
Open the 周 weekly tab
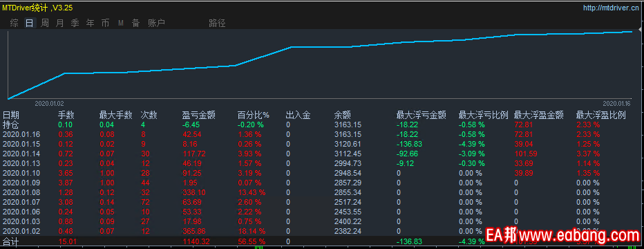point(44,24)
